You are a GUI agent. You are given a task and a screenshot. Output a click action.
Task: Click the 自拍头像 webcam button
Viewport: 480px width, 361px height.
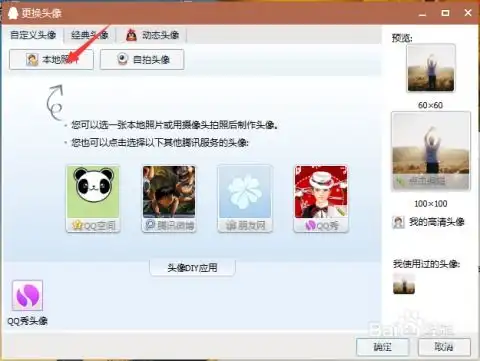coord(142,60)
